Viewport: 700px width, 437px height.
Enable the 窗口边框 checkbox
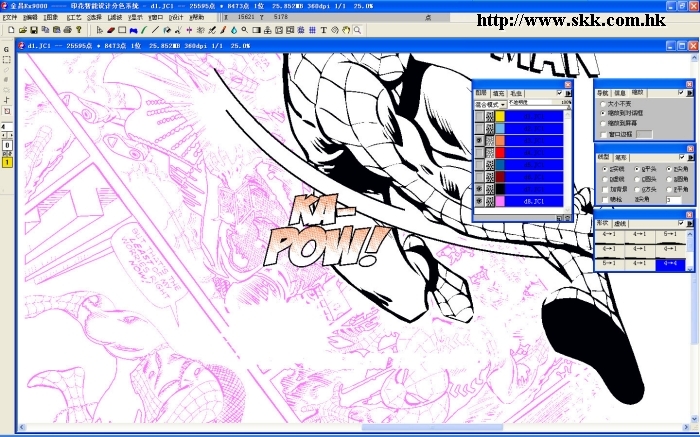click(604, 134)
